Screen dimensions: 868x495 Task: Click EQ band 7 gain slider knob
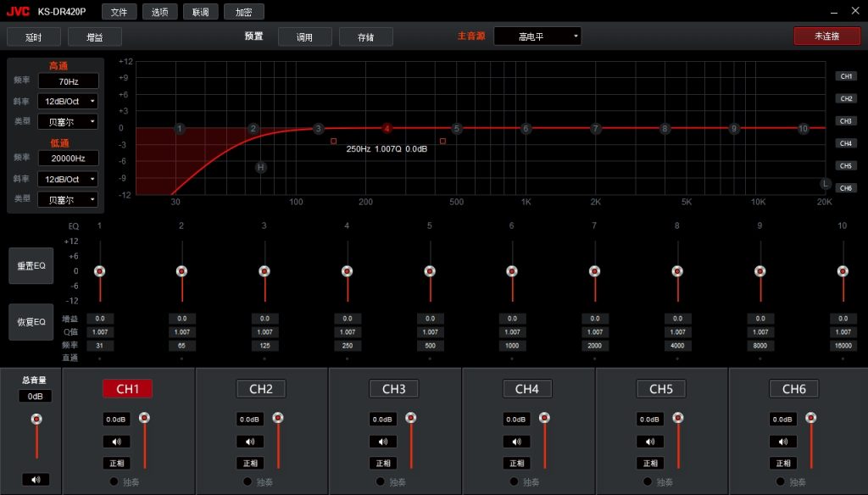pyautogui.click(x=594, y=270)
